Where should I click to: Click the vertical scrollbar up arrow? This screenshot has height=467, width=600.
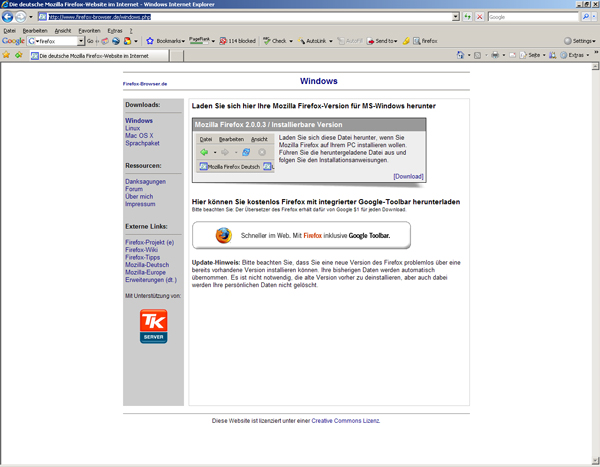(x=595, y=66)
